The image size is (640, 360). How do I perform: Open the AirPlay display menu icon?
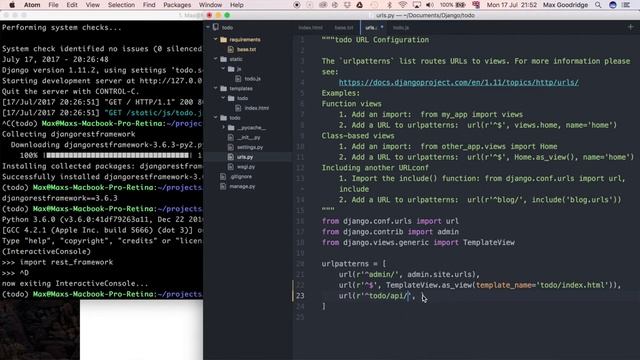tap(416, 5)
